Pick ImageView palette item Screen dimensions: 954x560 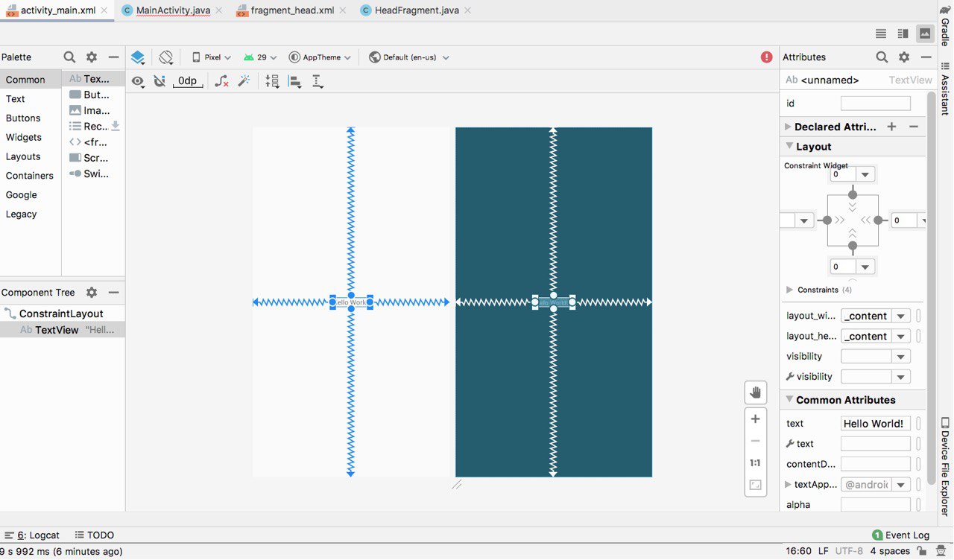93,110
